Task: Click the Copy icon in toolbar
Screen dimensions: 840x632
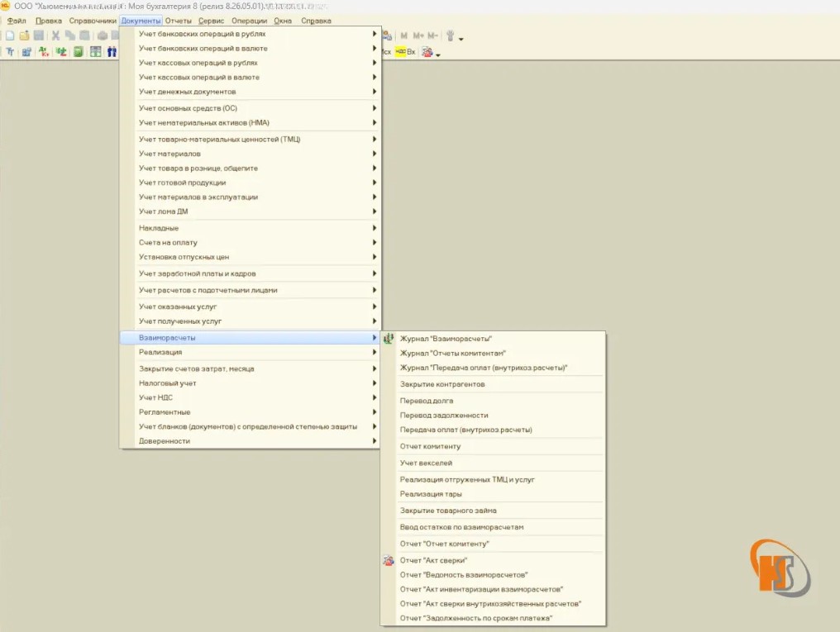Action: [70, 36]
